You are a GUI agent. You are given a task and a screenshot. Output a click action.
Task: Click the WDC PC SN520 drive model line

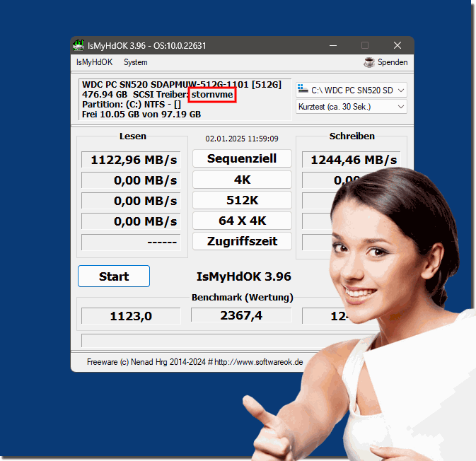[x=182, y=84]
